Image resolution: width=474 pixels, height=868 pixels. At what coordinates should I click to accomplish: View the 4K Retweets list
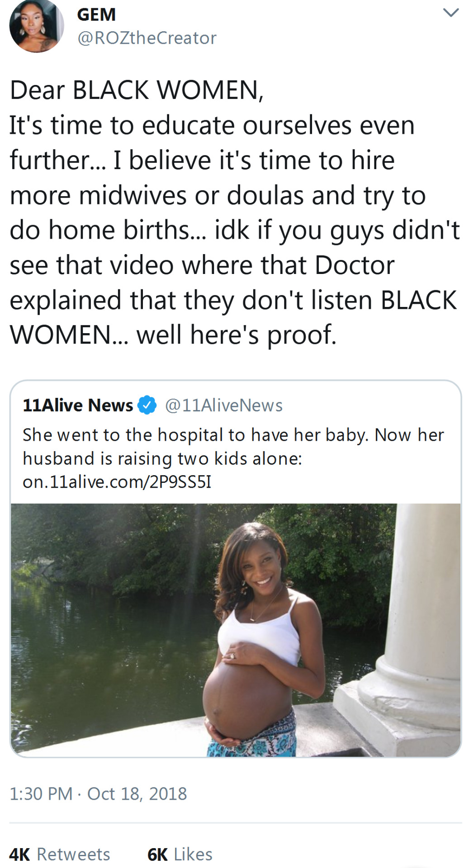pos(60,854)
